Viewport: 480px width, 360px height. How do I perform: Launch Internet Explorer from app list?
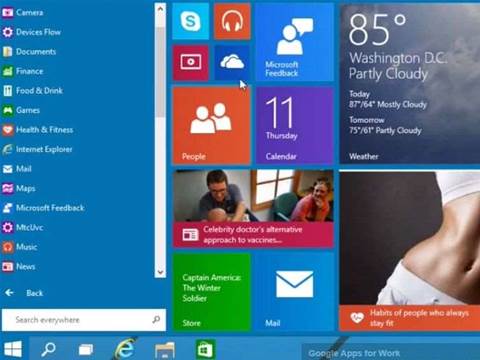click(37, 149)
